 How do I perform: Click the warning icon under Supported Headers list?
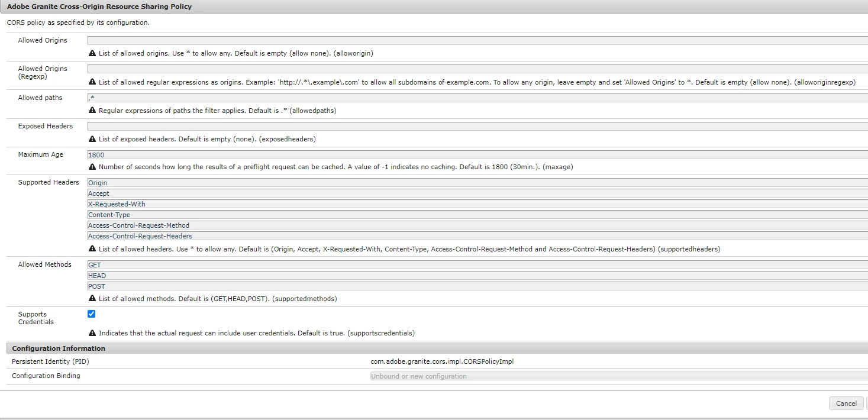(x=92, y=249)
